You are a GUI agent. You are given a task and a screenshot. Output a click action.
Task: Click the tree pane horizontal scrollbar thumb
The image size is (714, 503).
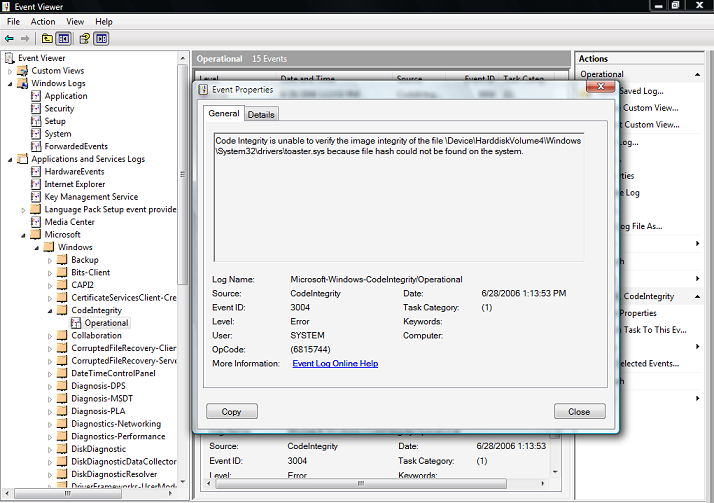(67, 493)
